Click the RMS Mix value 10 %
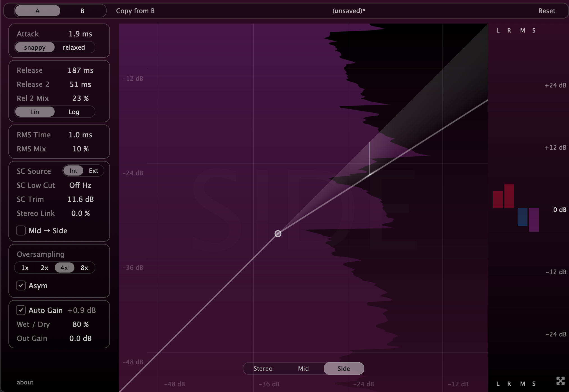Image resolution: width=569 pixels, height=392 pixels. pyautogui.click(x=81, y=149)
